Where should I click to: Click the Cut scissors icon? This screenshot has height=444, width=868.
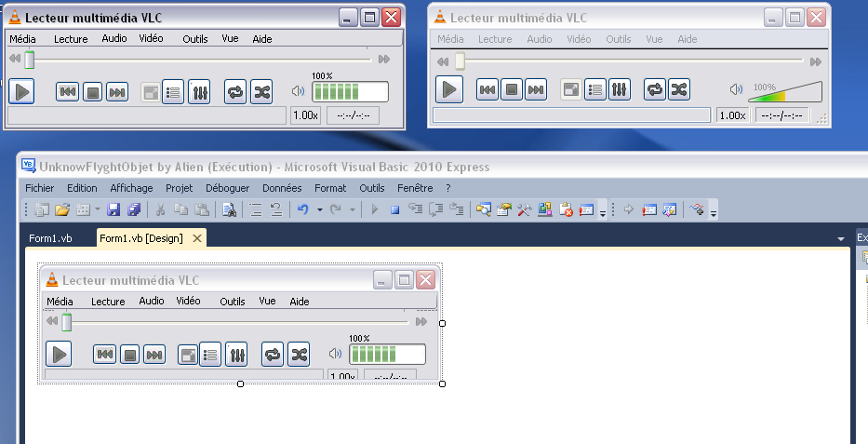(161, 209)
